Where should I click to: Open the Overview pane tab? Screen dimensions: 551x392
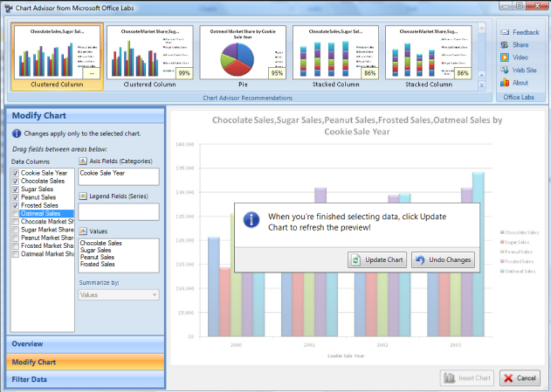[85, 344]
